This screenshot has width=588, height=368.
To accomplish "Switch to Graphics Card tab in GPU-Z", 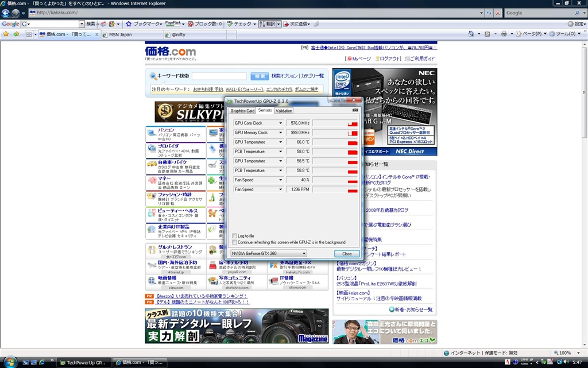I will point(242,111).
